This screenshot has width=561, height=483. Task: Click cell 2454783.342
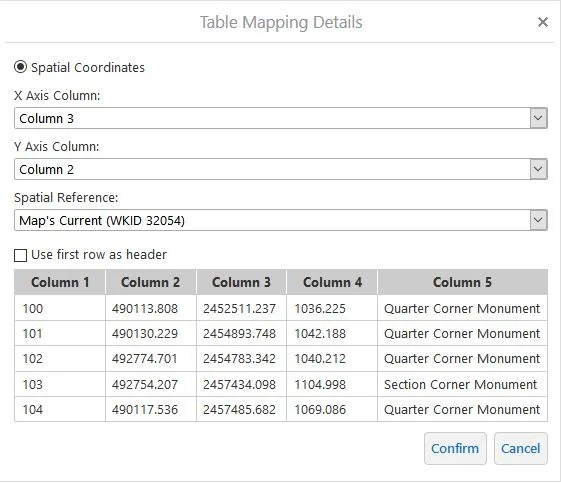pos(242,358)
